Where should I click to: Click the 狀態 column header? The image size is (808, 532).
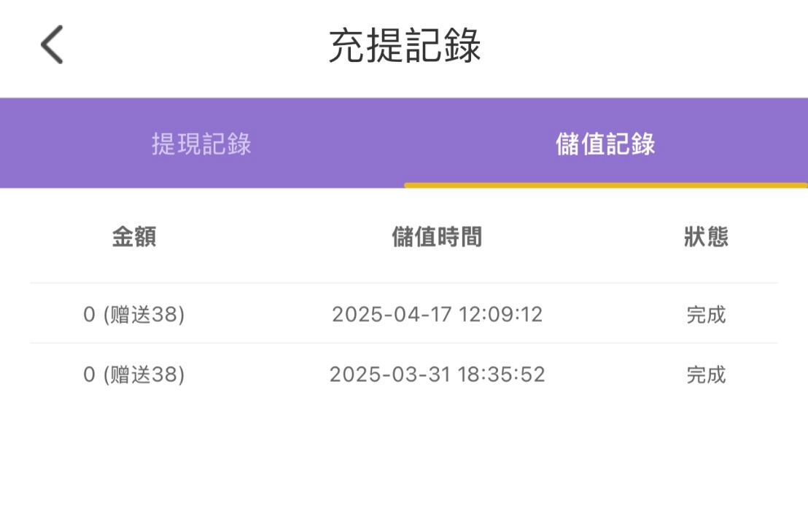coord(706,237)
